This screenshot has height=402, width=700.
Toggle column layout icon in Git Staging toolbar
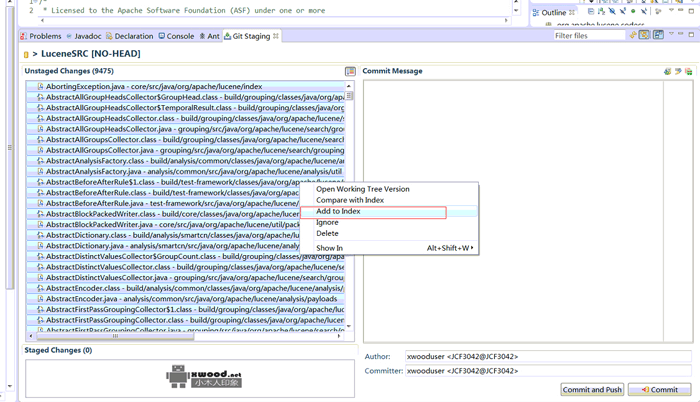click(658, 35)
